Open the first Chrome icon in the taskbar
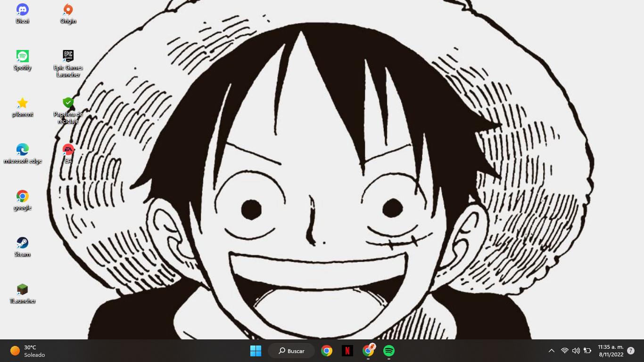The height and width of the screenshot is (362, 644). (327, 351)
